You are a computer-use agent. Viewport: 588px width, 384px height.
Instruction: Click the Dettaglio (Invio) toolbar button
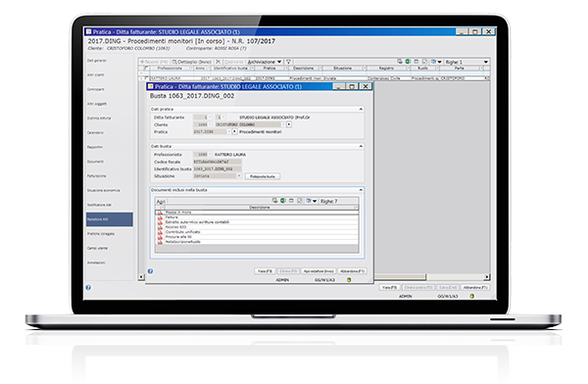click(192, 62)
